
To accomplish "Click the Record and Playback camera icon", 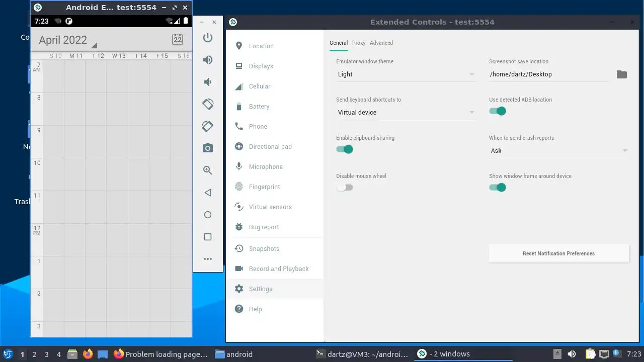I will tap(239, 268).
